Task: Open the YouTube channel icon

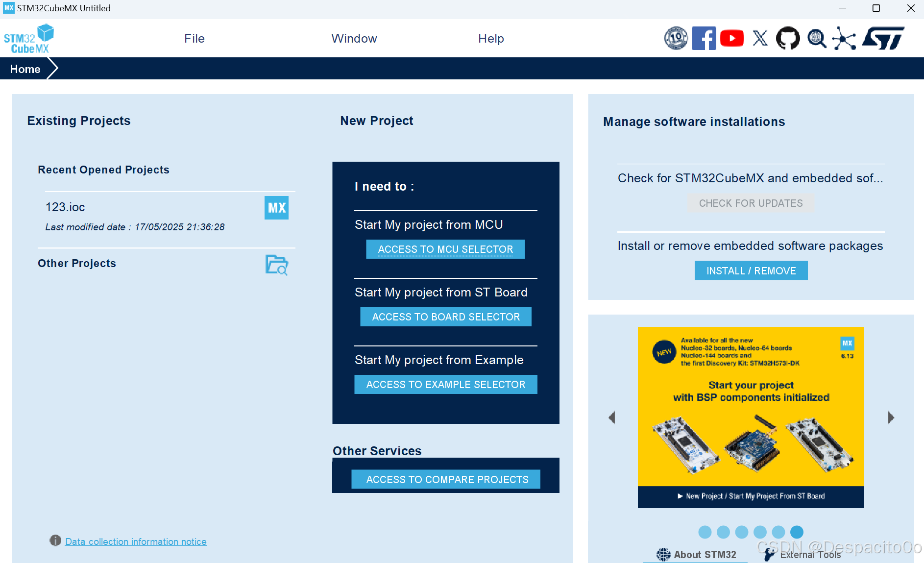Action: click(x=732, y=38)
